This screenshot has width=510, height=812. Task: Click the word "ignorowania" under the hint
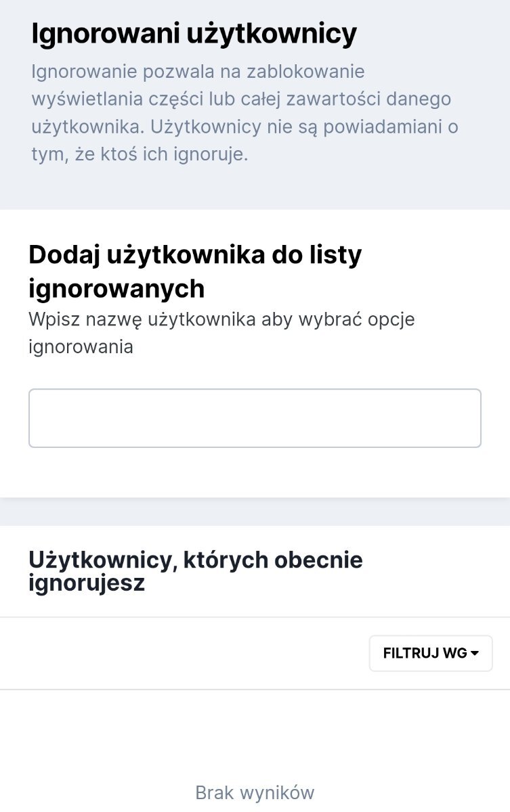pos(81,348)
